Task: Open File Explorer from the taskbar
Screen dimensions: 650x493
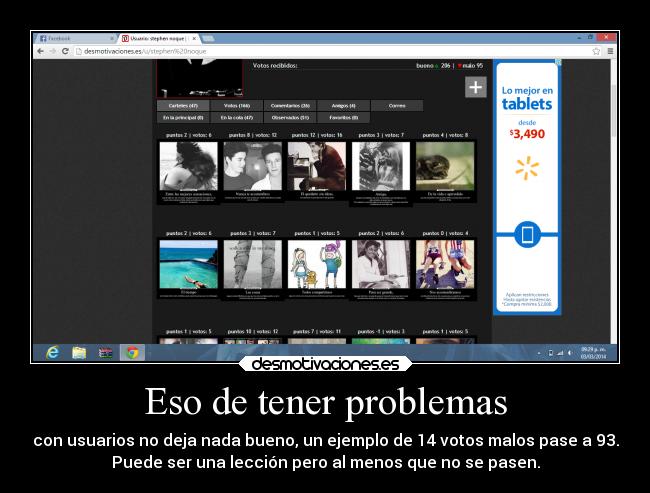Action: 79,353
